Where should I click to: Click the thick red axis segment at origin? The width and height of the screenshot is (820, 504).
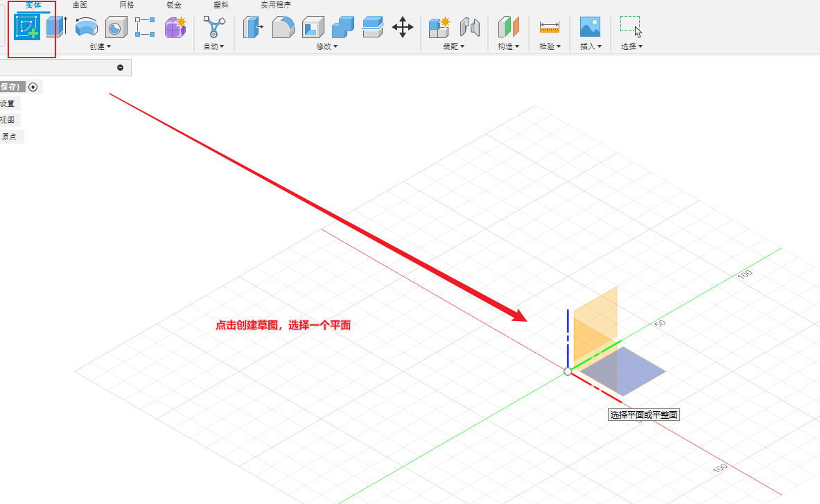pyautogui.click(x=596, y=388)
